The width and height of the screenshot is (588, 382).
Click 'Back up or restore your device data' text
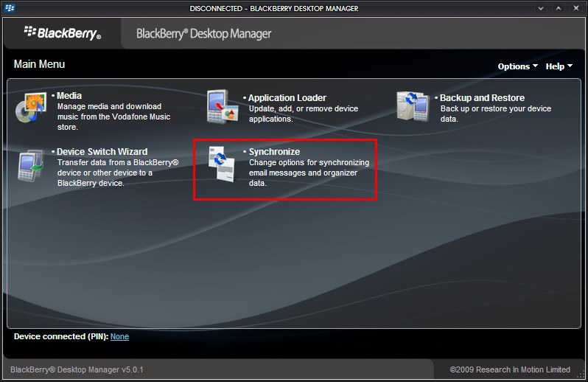496,114
